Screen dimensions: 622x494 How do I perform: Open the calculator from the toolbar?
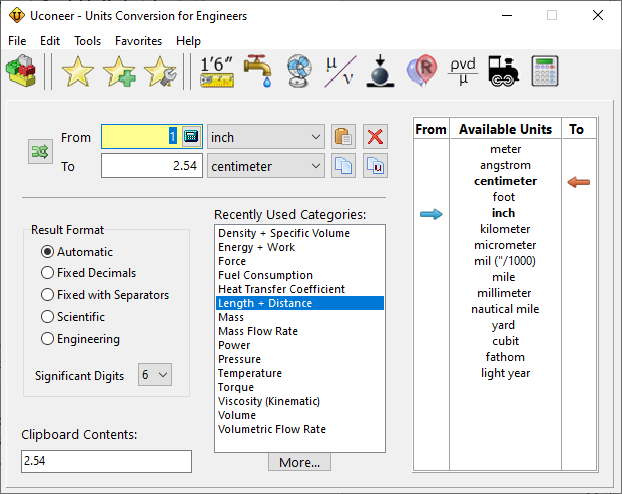coord(545,71)
